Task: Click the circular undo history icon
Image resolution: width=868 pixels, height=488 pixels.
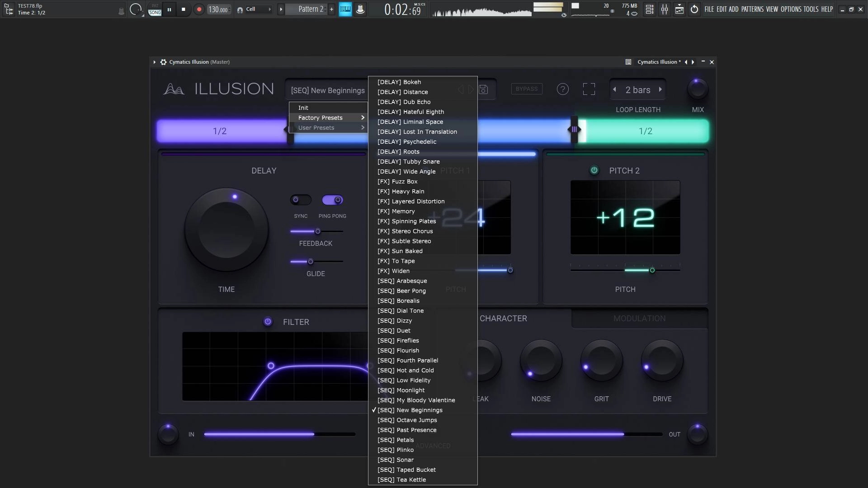Action: pyautogui.click(x=694, y=9)
